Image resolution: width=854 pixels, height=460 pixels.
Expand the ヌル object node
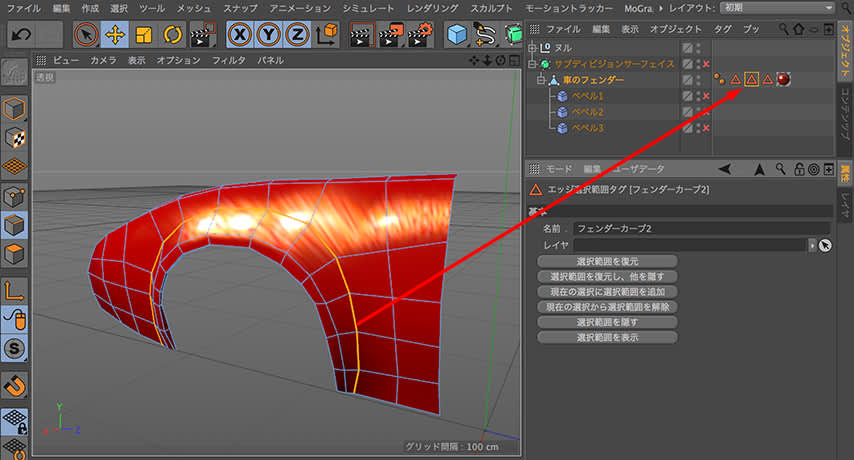533,47
